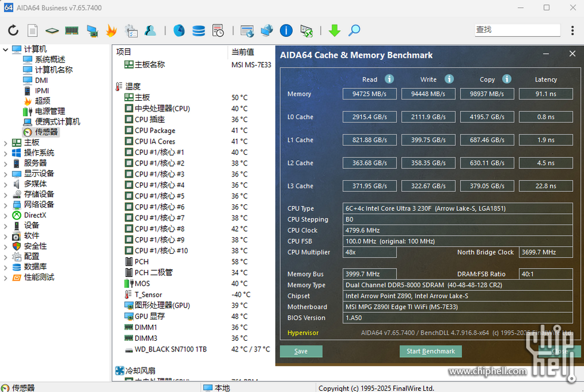
Task: Select 便携式计算机 in the tree
Action: pos(57,122)
